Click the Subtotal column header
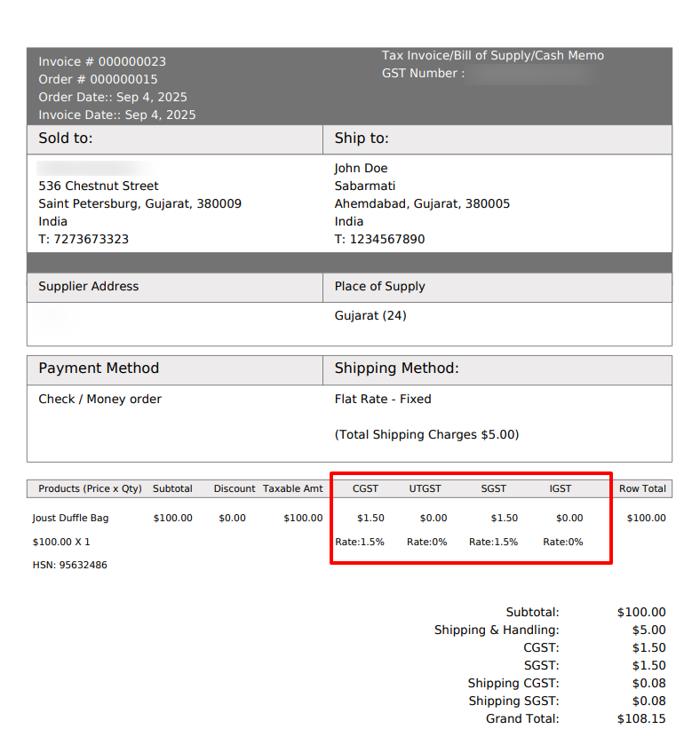The height and width of the screenshot is (745, 700). (x=172, y=489)
